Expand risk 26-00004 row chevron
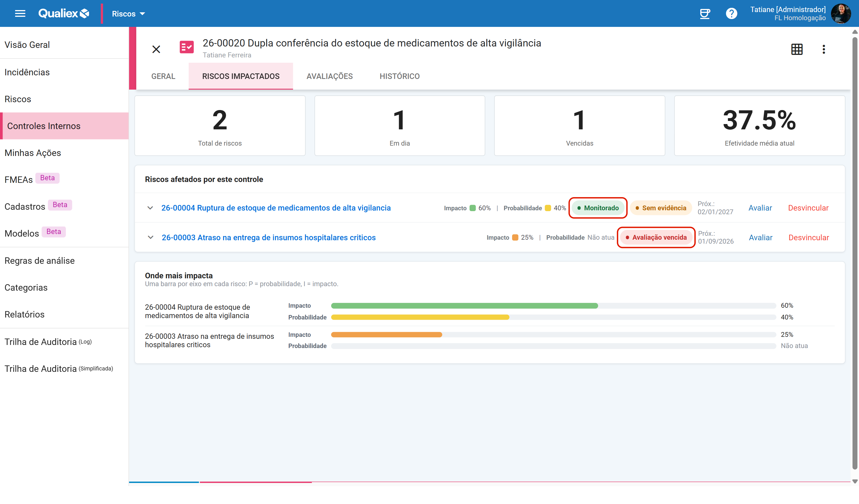This screenshot has height=504, width=859. [150, 208]
